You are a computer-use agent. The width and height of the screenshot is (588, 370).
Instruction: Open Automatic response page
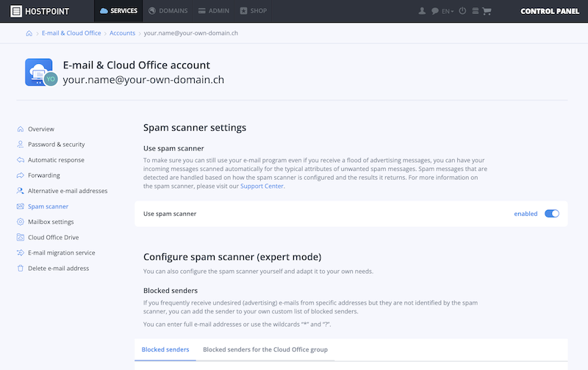point(56,160)
